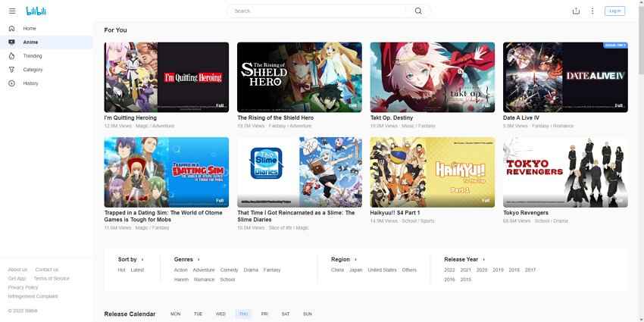Select release year 2022

pyautogui.click(x=449, y=270)
